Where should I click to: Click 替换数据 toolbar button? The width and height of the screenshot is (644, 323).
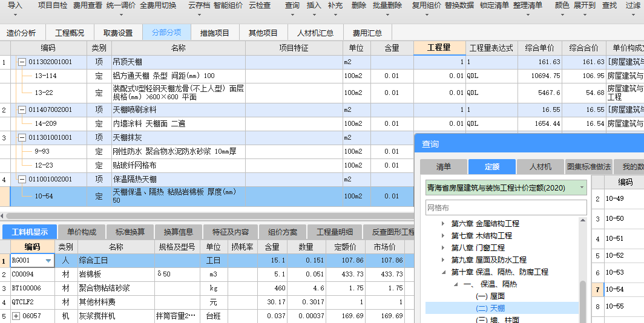point(459,5)
